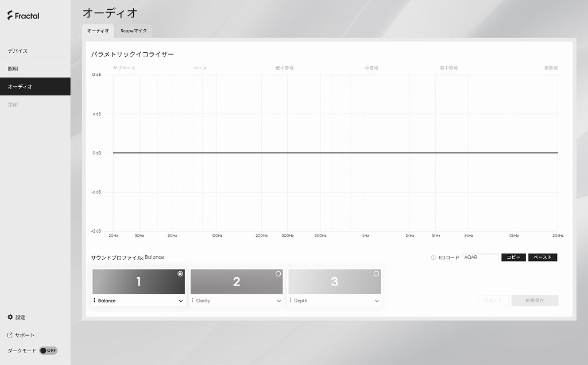Click the flat EQ curve line

click(335, 153)
